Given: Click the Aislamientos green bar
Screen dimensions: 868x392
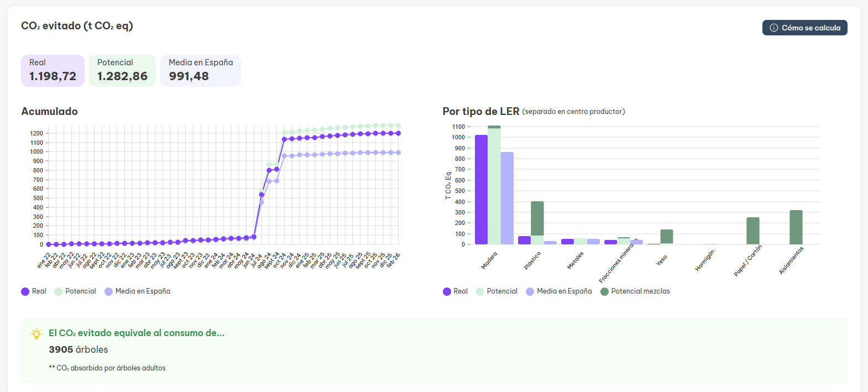Looking at the screenshot, I should [796, 227].
